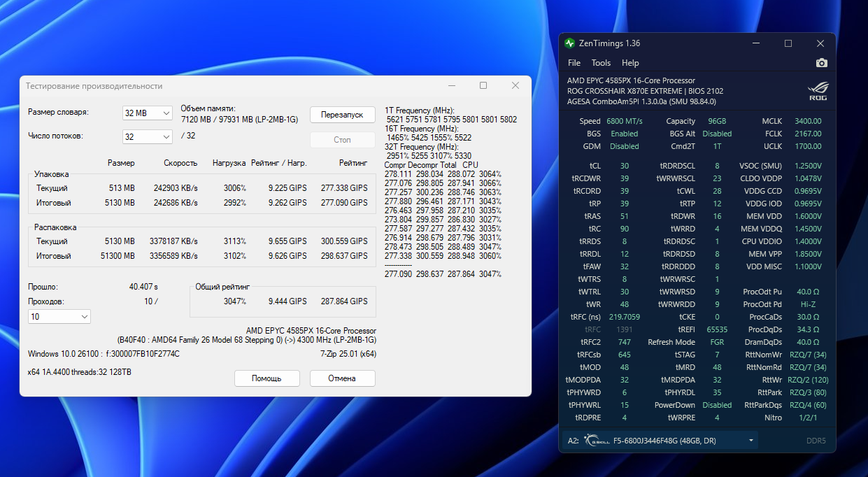The image size is (868, 477).
Task: Click the DDR5 label in ZenTimings
Action: [x=816, y=441]
